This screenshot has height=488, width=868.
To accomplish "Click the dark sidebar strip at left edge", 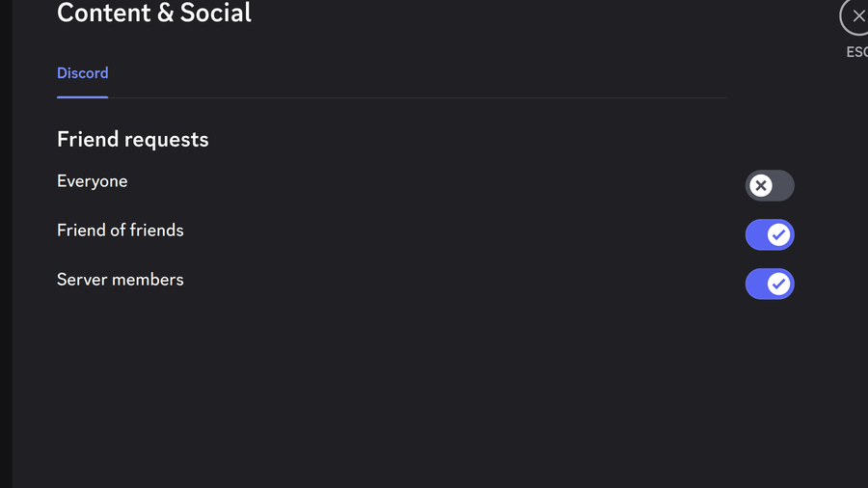I will [x=6, y=244].
